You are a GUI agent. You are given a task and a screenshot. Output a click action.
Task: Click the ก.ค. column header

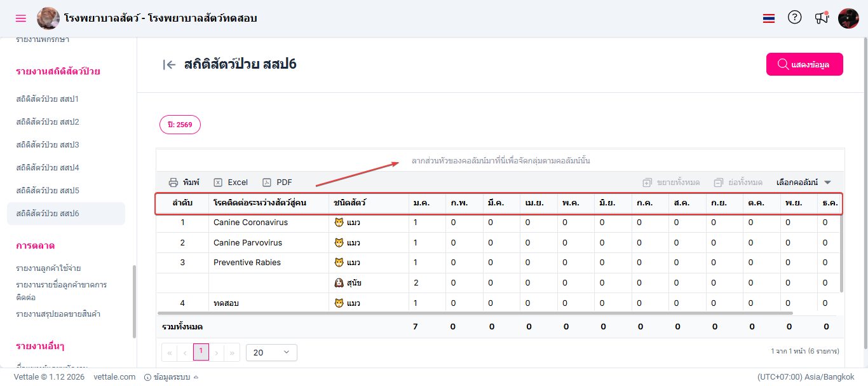[650, 203]
